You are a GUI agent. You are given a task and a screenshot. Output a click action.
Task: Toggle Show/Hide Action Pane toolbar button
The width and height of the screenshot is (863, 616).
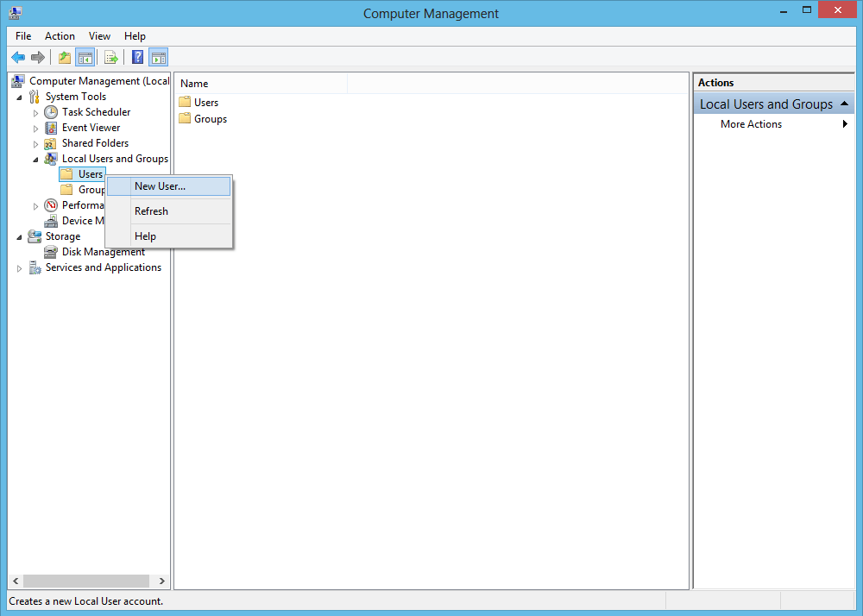[x=158, y=58]
